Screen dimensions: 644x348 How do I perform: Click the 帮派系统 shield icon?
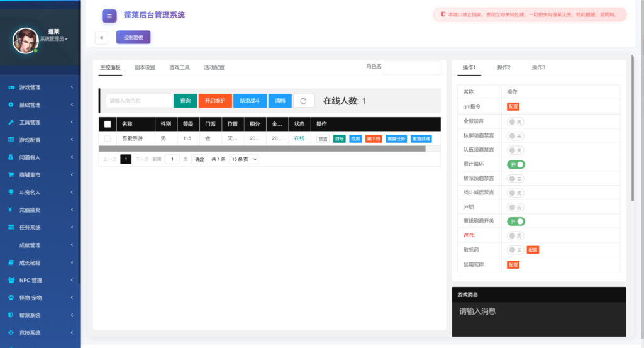point(11,315)
